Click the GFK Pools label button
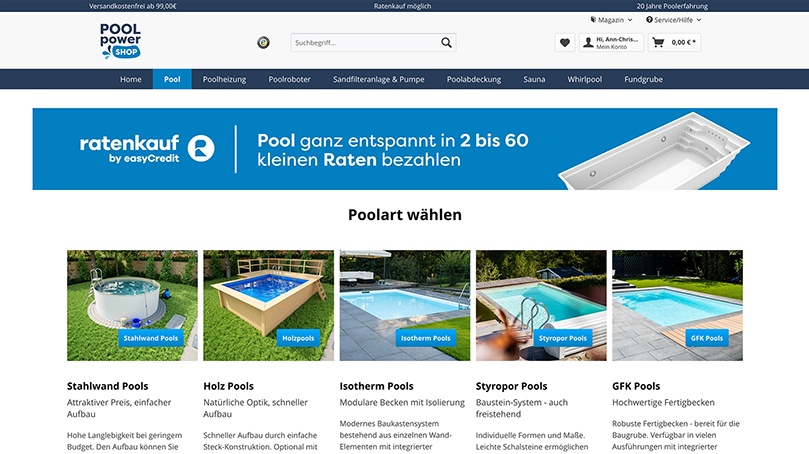The width and height of the screenshot is (809, 454). [x=706, y=338]
